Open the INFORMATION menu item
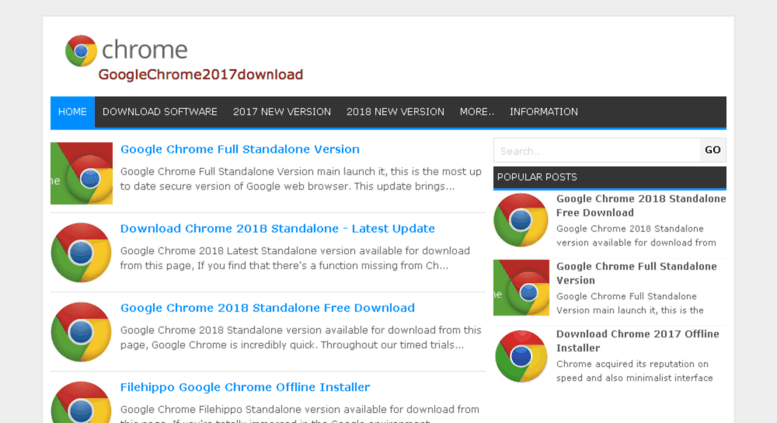 [x=544, y=112]
